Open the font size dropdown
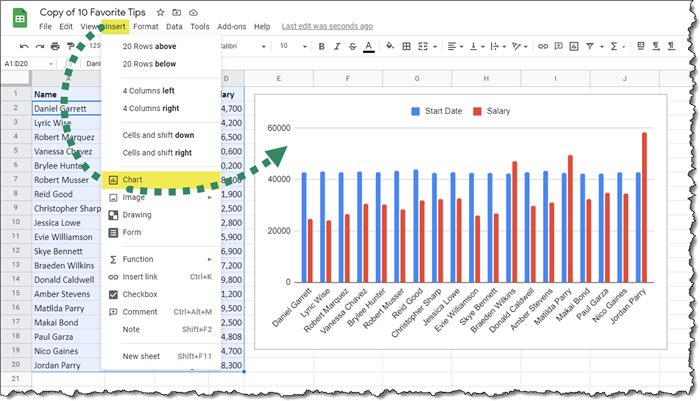Screen dimensions: 700x401 coord(292,46)
